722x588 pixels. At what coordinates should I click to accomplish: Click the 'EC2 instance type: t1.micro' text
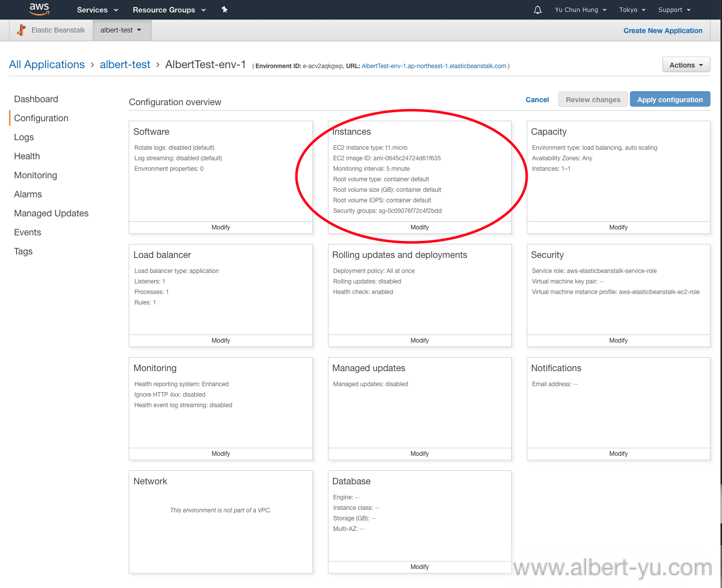click(x=370, y=148)
